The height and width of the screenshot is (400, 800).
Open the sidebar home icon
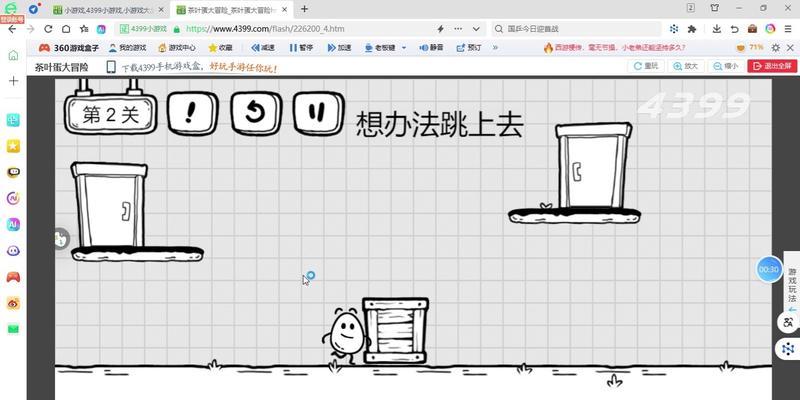click(x=13, y=55)
